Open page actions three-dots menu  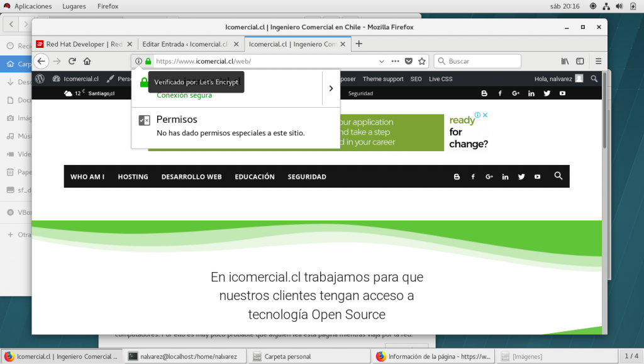pyautogui.click(x=395, y=61)
